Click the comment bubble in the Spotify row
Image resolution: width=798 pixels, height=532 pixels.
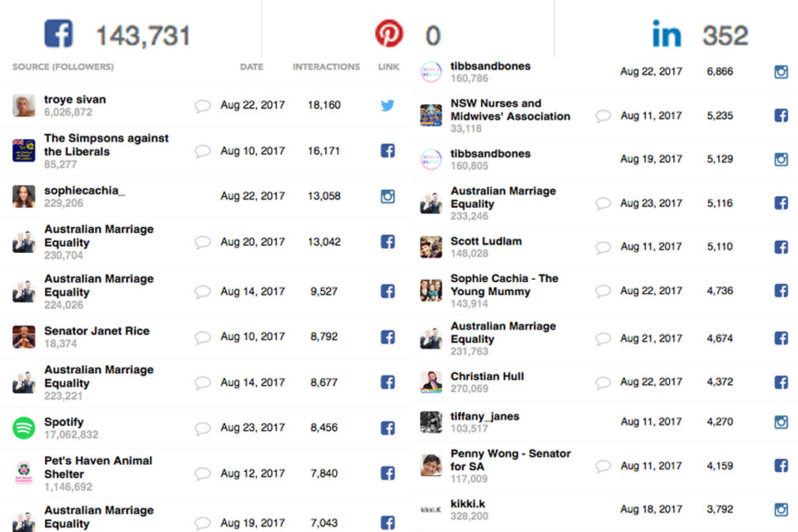[x=202, y=428]
